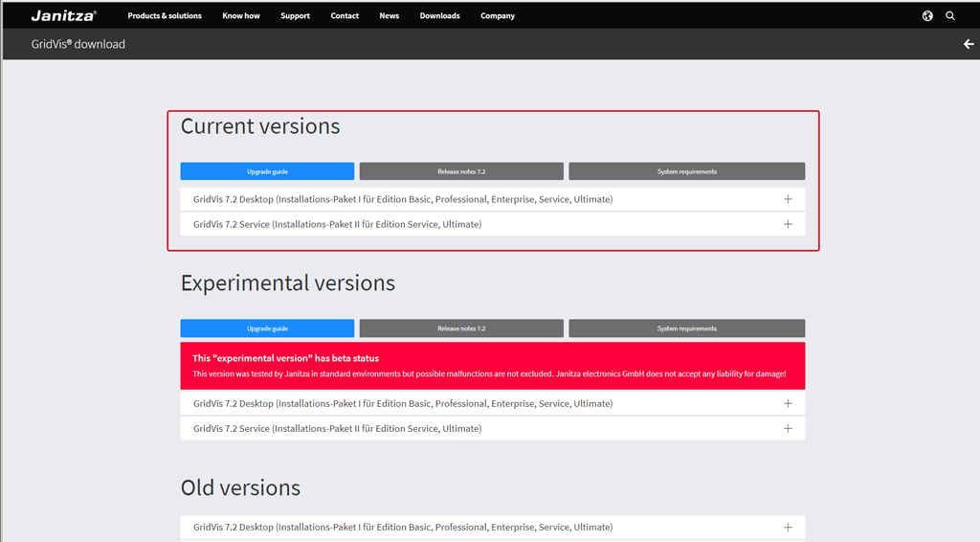Expand GridVis 7.2 Desktop in Current versions
The width and height of the screenshot is (980, 542).
(x=493, y=199)
